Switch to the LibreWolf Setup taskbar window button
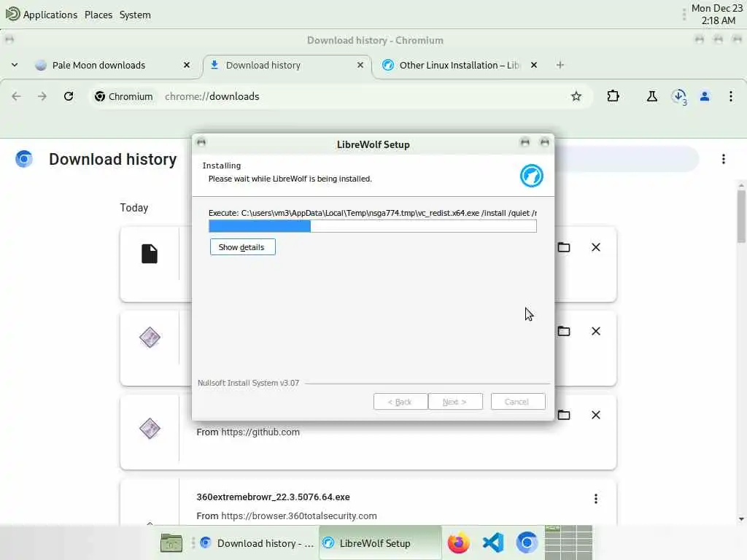This screenshot has height=560, width=747. [379, 542]
